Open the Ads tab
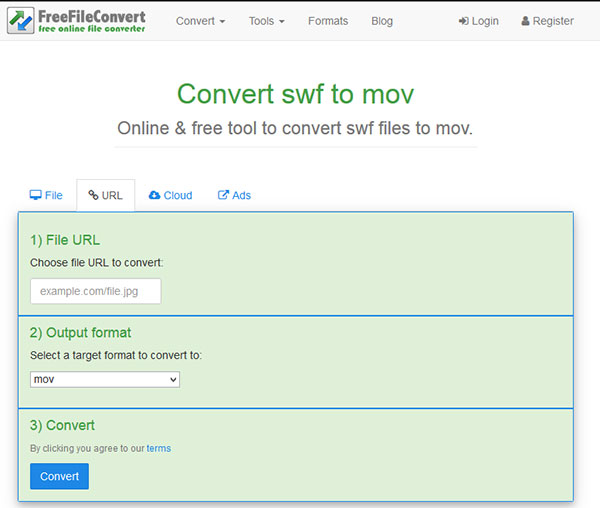This screenshot has width=600, height=508. [x=234, y=195]
